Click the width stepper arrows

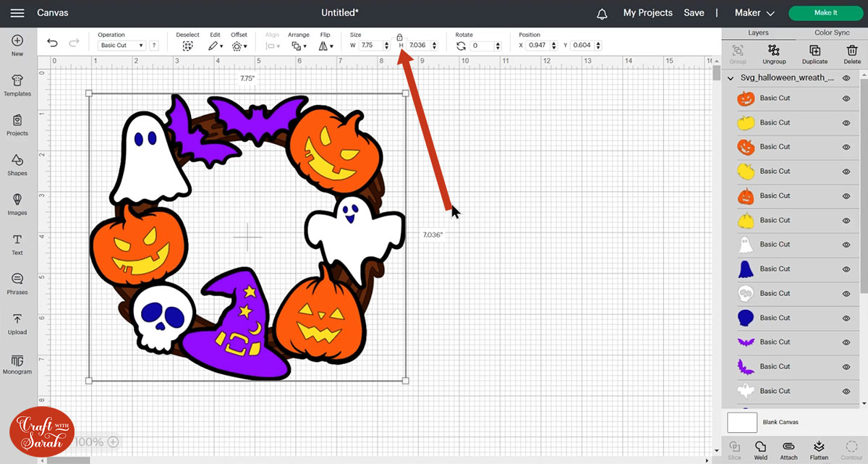tap(387, 46)
